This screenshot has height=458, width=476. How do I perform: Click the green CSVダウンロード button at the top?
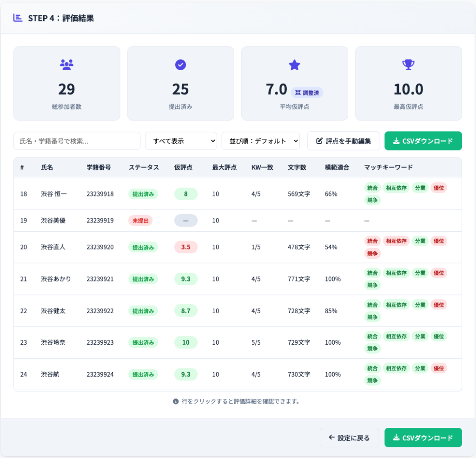coord(423,141)
